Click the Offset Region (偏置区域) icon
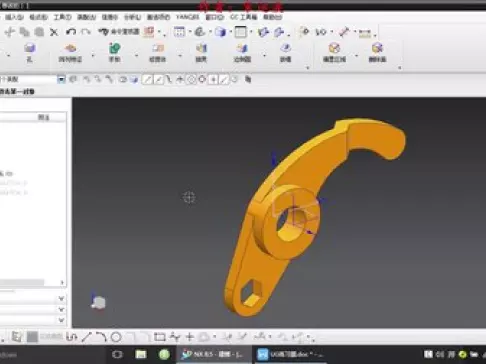The width and height of the screenshot is (486, 364). (x=334, y=53)
